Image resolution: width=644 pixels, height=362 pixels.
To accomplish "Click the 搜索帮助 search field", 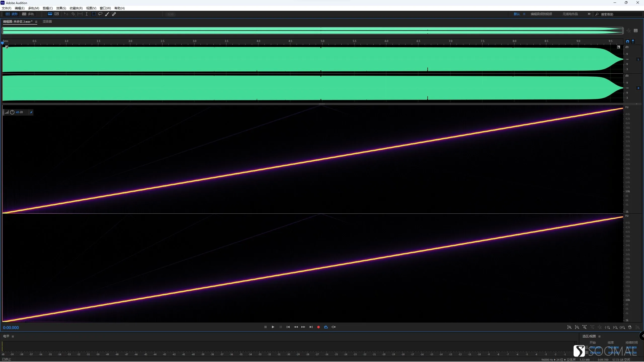I will 619,14.
